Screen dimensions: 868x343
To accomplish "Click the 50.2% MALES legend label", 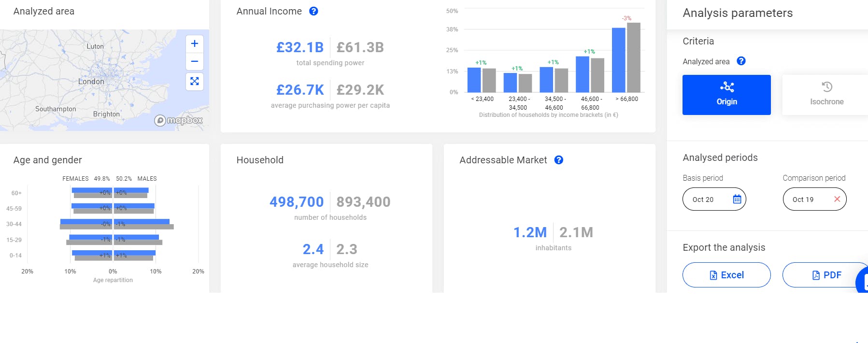I will tap(136, 178).
